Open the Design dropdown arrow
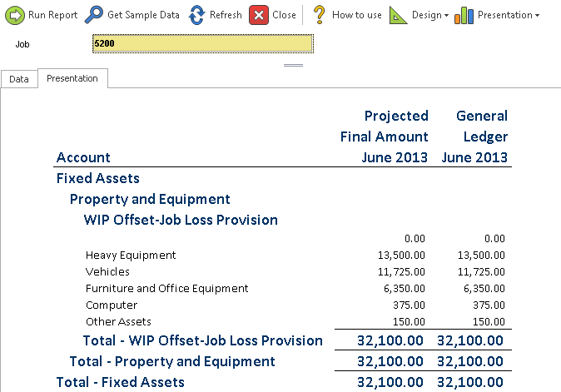The height and width of the screenshot is (392, 561). pyautogui.click(x=446, y=15)
